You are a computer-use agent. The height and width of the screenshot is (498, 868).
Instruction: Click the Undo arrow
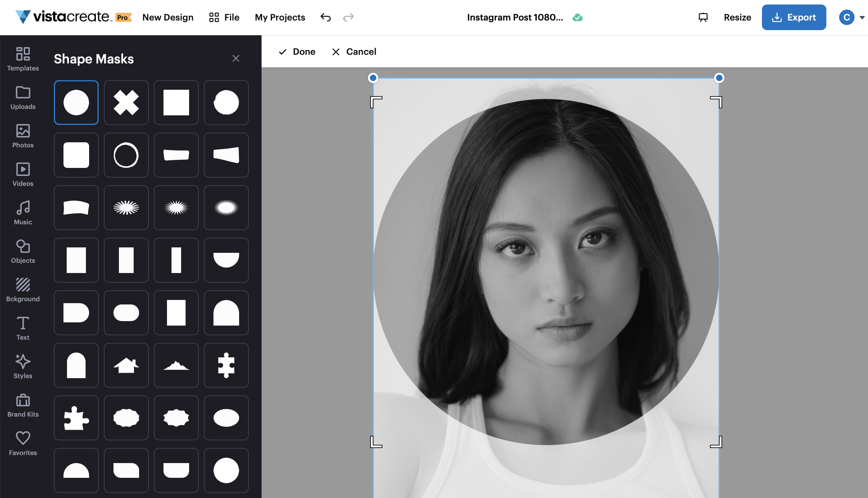tap(325, 17)
